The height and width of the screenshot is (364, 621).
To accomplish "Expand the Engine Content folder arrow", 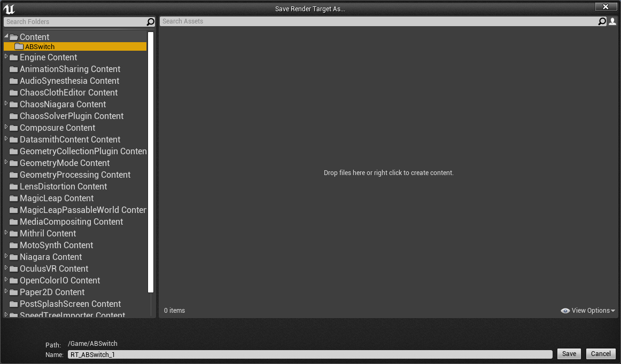I will (6, 57).
